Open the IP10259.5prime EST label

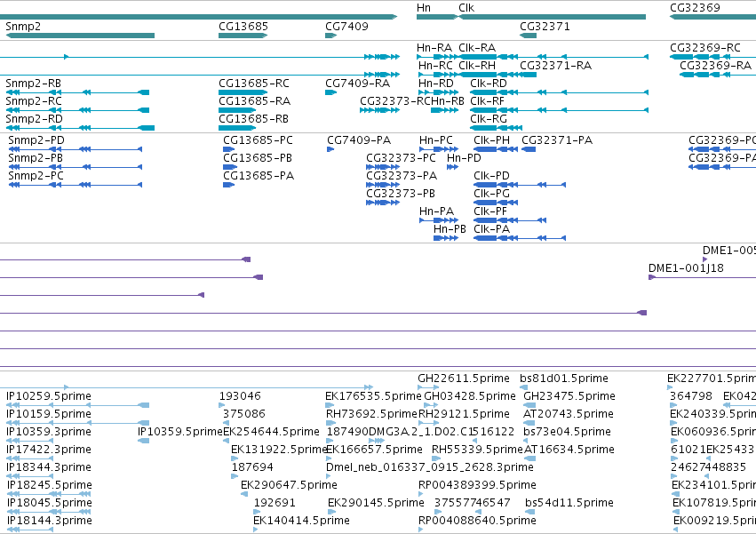tap(49, 396)
